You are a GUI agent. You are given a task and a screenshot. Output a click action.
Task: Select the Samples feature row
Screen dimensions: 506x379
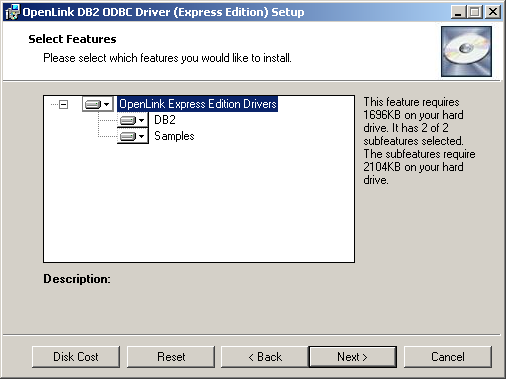(174, 136)
